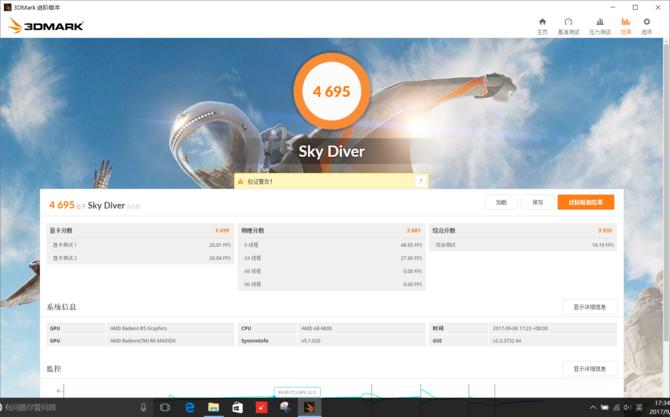
Task: Click the combined score (综合分数) row
Action: tap(523, 230)
